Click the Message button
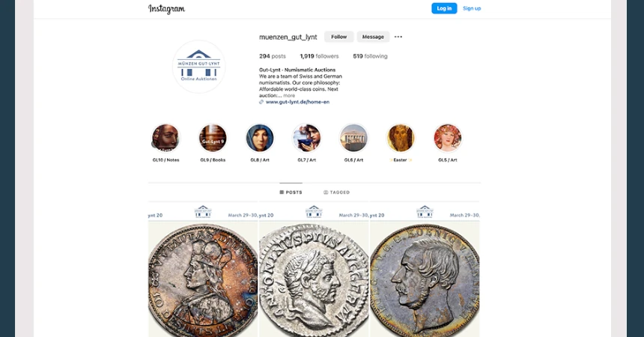 tap(373, 37)
